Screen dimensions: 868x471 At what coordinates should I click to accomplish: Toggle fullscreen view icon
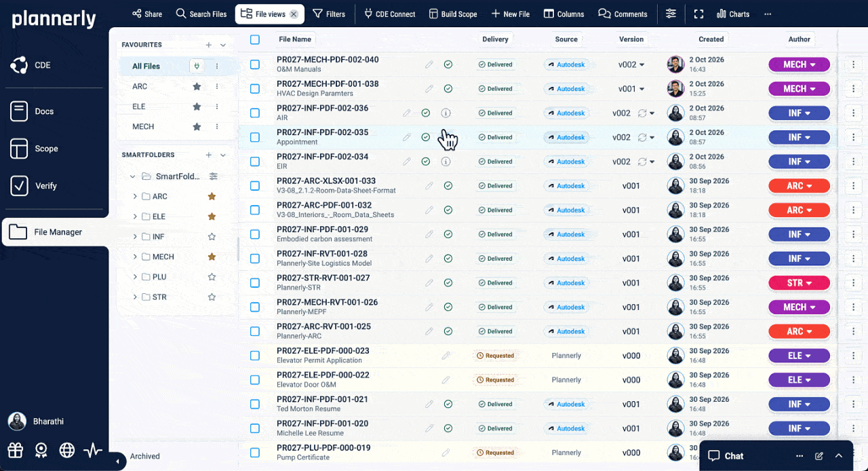pyautogui.click(x=699, y=14)
